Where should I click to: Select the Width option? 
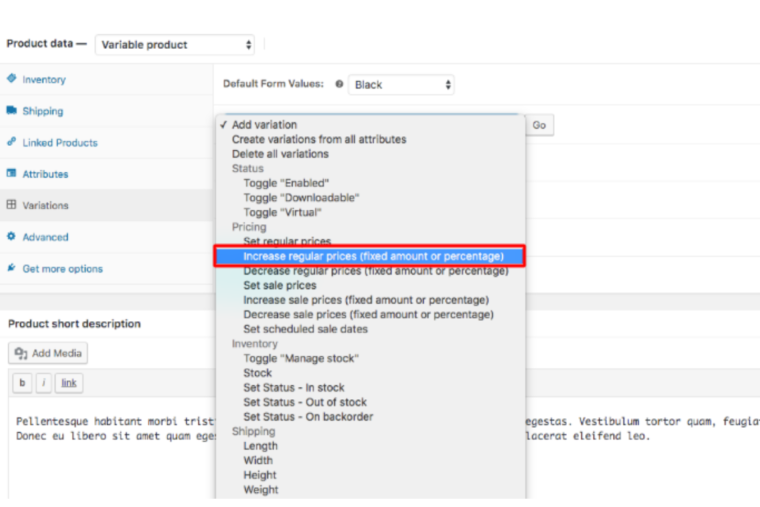point(370,460)
